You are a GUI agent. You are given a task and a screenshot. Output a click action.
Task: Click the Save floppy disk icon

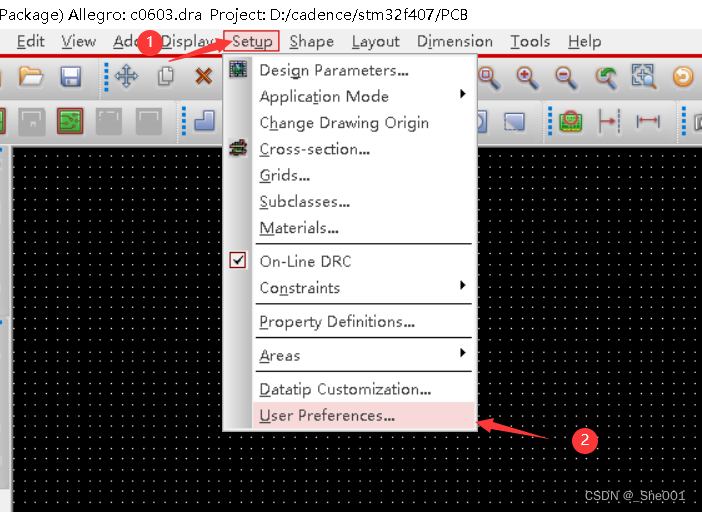(x=71, y=77)
